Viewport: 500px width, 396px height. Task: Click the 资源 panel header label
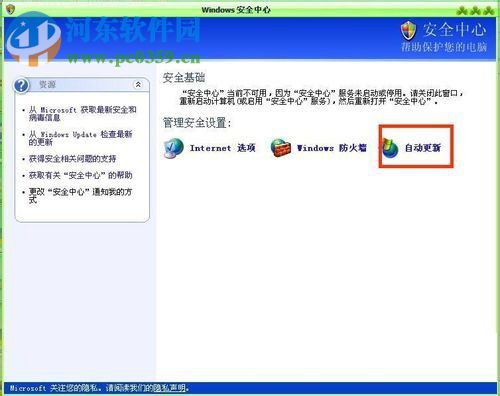(47, 85)
